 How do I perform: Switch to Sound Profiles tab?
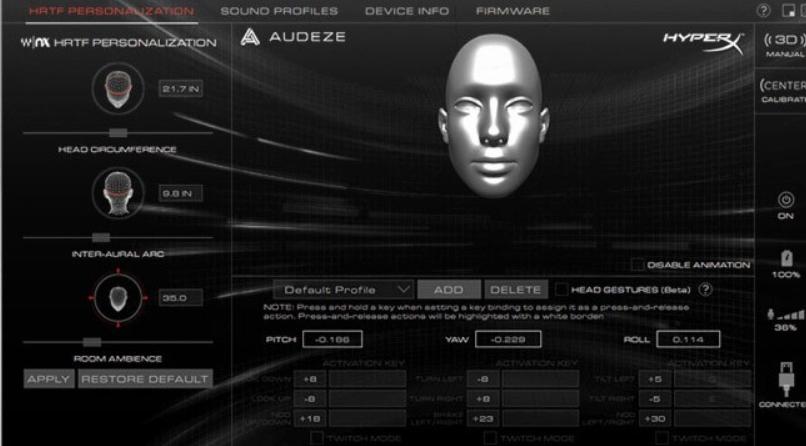click(279, 11)
